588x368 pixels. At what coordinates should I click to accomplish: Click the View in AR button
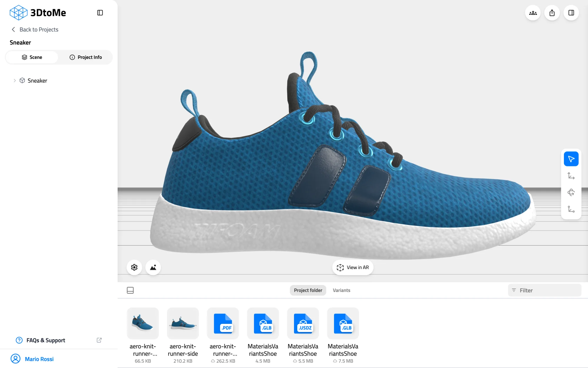tap(353, 267)
